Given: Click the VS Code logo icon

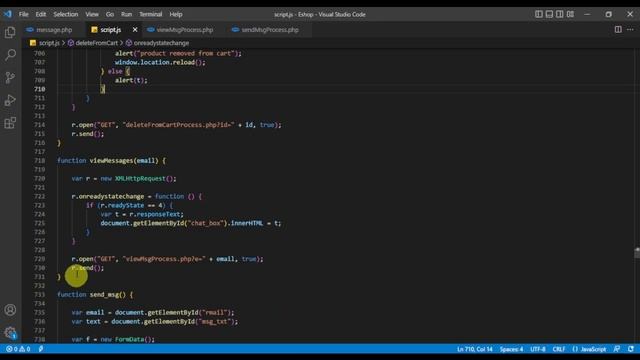Looking at the screenshot, I should coord(8,14).
